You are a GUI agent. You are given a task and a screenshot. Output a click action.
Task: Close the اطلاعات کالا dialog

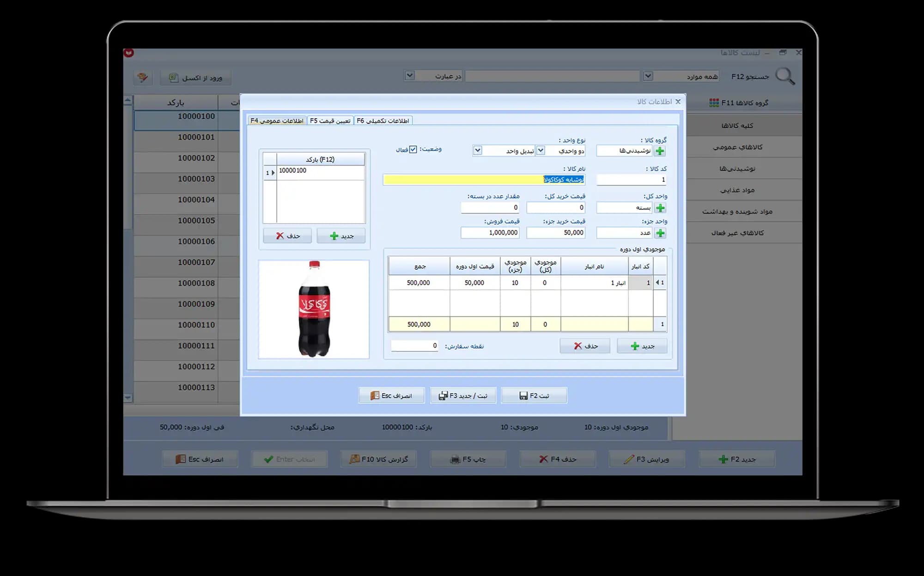(678, 102)
